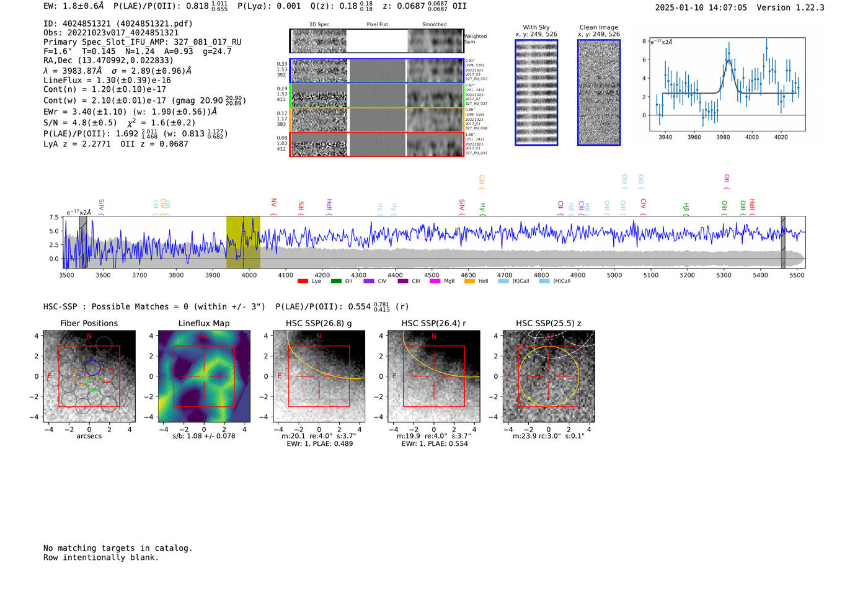Viewport: 868px width, 591px height.
Task: Click the 'Pixel Flat' column header
Action: point(377,25)
